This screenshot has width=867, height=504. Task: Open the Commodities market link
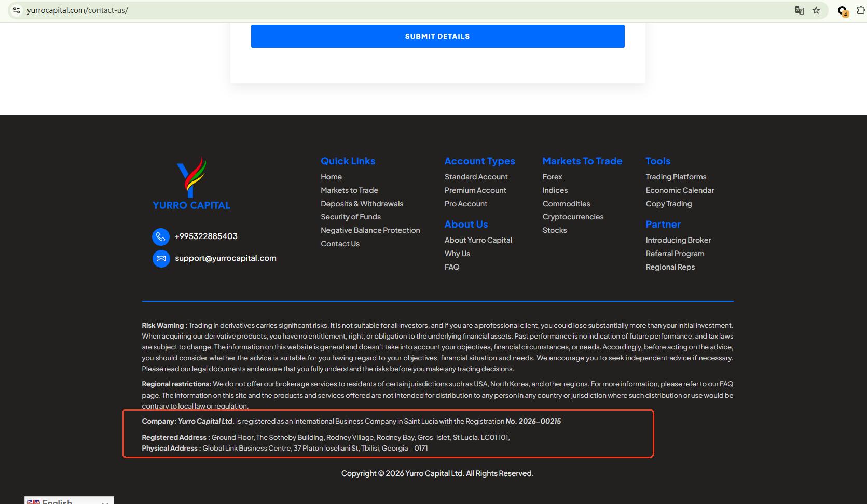(567, 204)
